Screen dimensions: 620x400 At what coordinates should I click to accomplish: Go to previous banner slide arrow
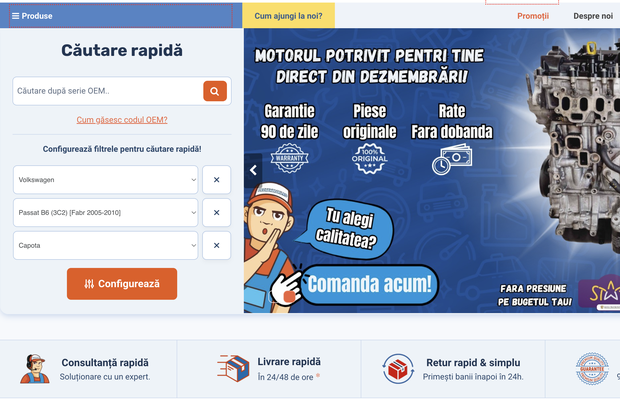coord(253,170)
